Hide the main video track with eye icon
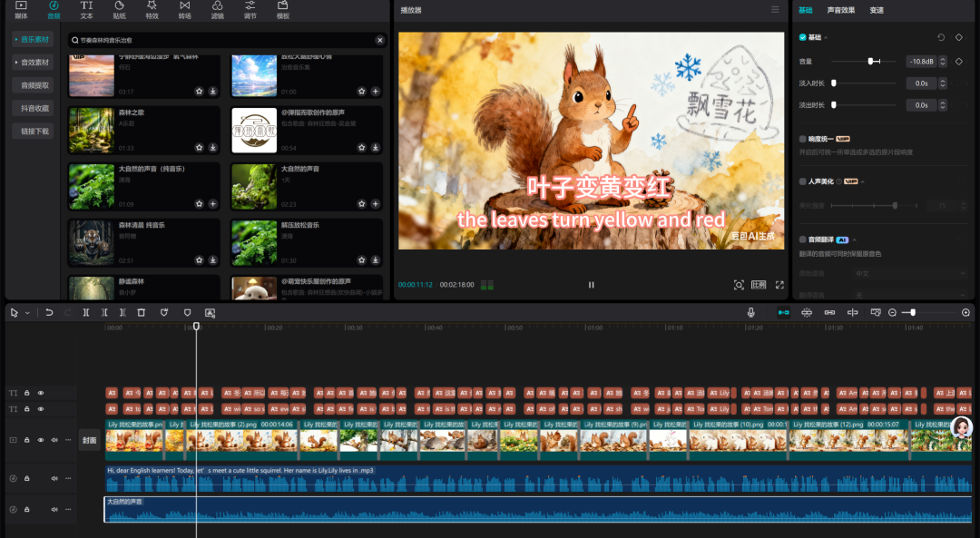980x538 pixels. pos(40,440)
